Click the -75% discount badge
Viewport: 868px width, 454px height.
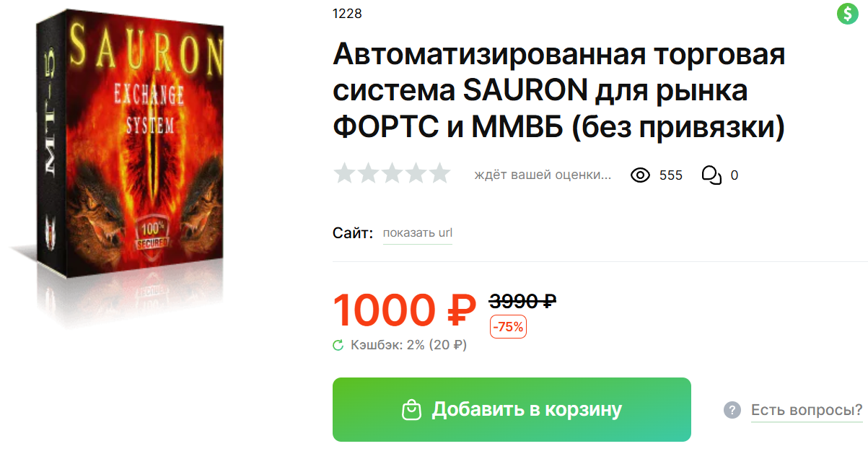point(508,327)
